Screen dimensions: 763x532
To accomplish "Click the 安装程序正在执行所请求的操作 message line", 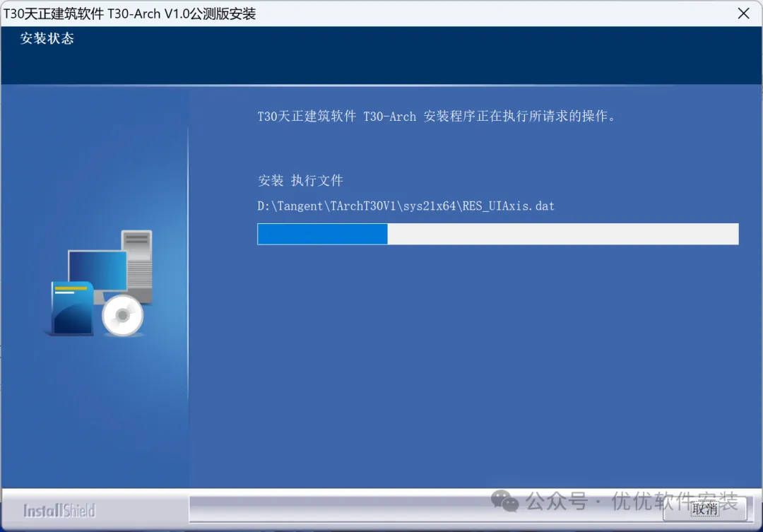I will [437, 117].
